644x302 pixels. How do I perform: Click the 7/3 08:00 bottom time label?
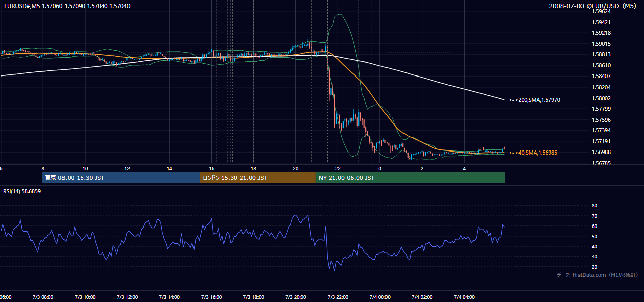[x=43, y=297]
